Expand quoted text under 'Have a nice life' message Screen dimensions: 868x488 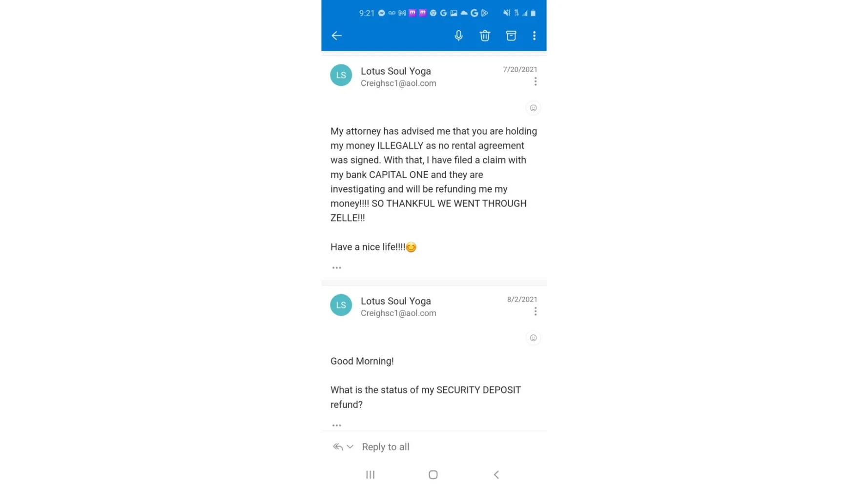pyautogui.click(x=336, y=267)
